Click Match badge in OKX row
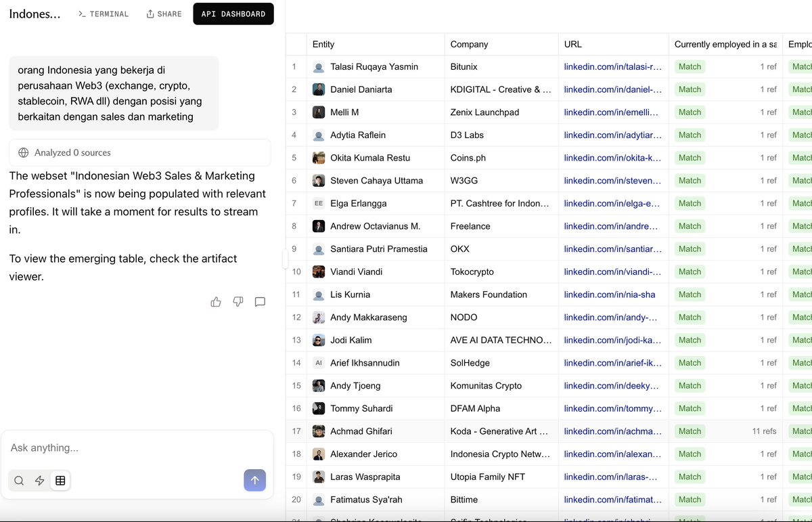Image resolution: width=812 pixels, height=522 pixels. [x=690, y=249]
